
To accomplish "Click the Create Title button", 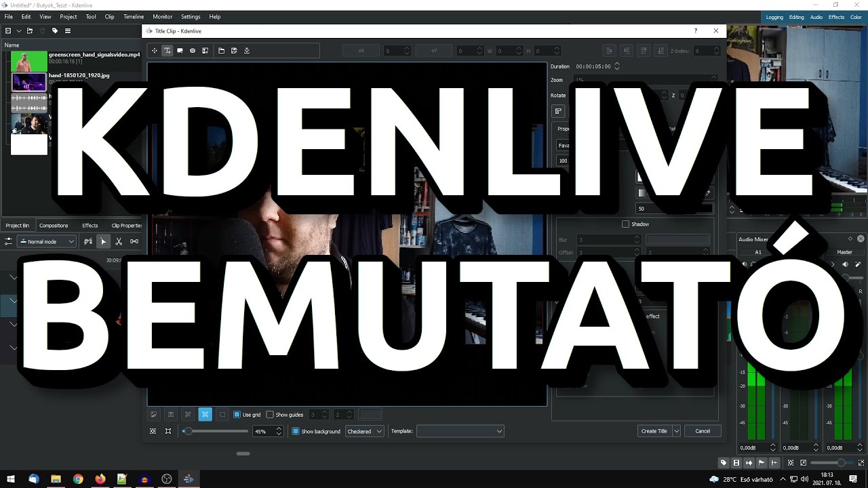I will point(654,431).
